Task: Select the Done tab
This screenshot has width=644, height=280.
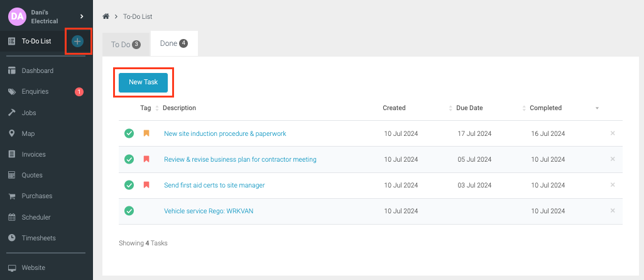Action: coord(173,43)
